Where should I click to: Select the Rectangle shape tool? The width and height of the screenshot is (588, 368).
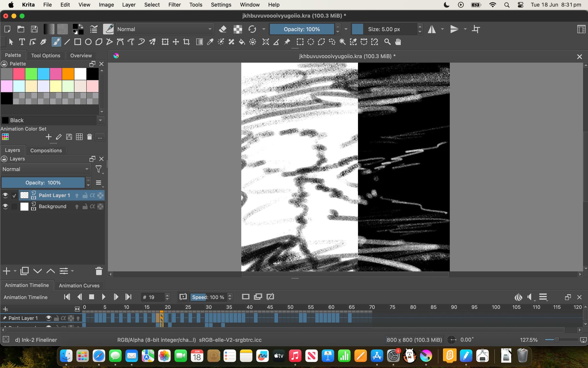pos(77,42)
